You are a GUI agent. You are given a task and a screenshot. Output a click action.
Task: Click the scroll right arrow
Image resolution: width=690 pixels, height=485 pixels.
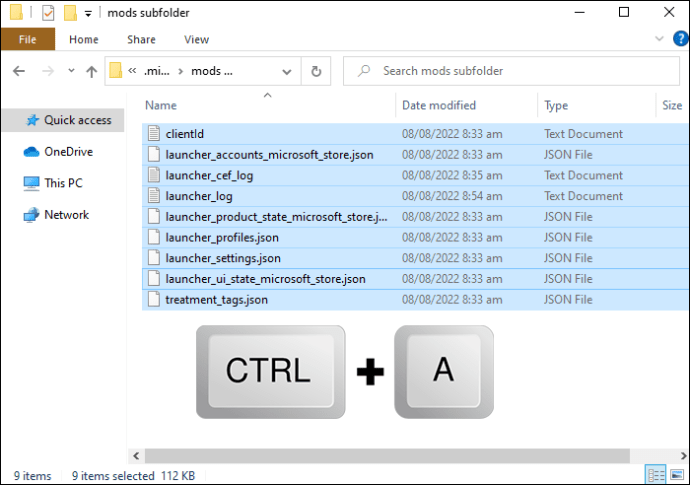point(683,456)
